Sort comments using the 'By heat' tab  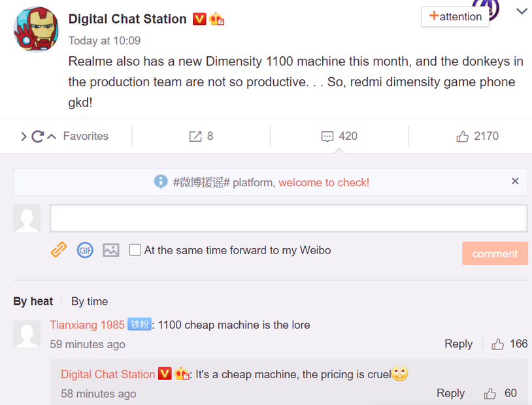33,301
